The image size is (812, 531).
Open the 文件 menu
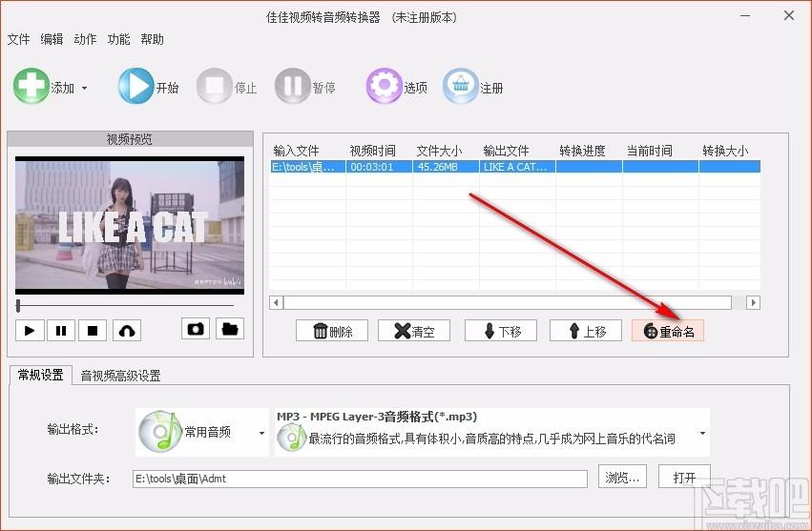[x=19, y=39]
